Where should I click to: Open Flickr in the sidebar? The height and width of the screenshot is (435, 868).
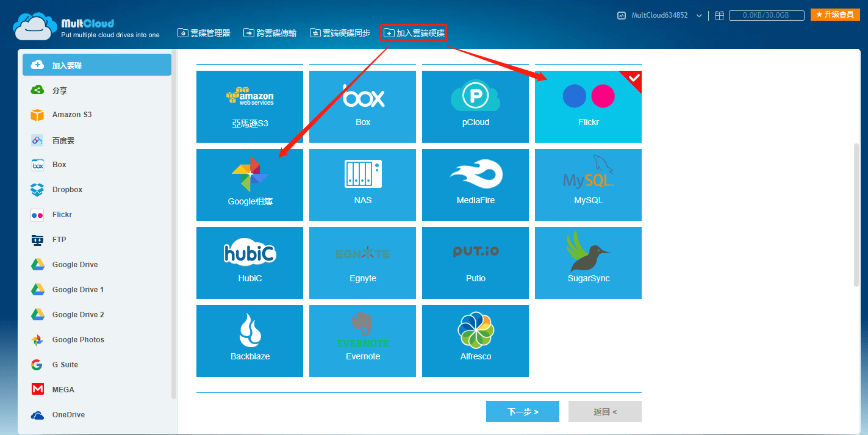(x=97, y=215)
